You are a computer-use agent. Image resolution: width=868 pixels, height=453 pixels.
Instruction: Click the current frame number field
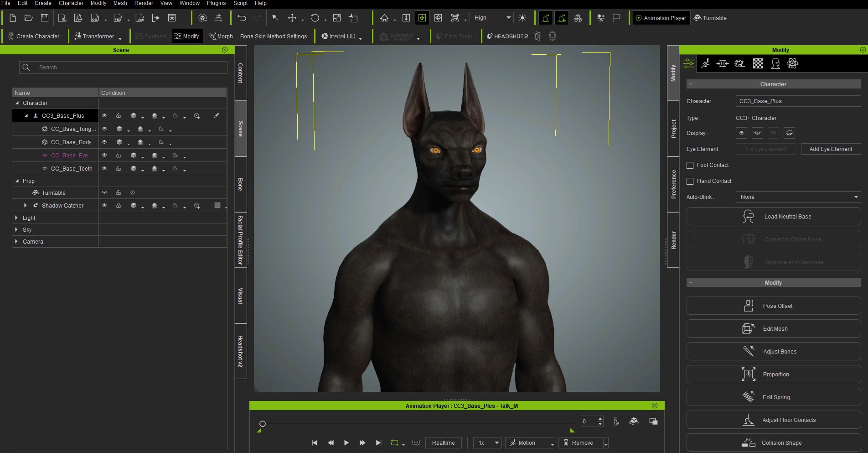589,421
